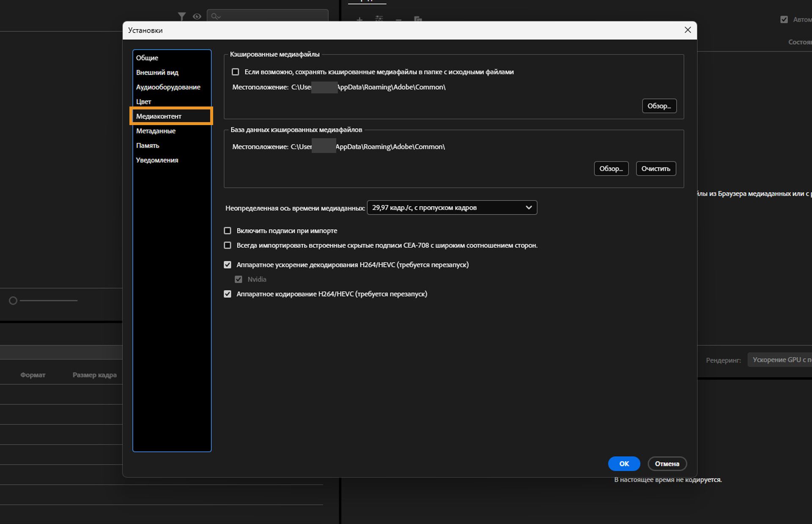
Task: Toggle 'Включить подписи при импорте' checkbox
Action: (228, 231)
